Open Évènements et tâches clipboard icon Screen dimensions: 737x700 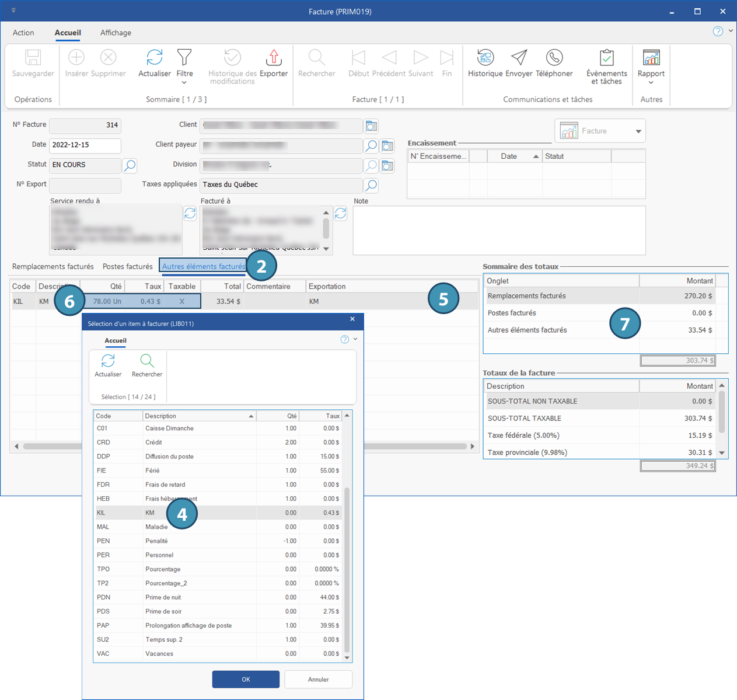606,58
